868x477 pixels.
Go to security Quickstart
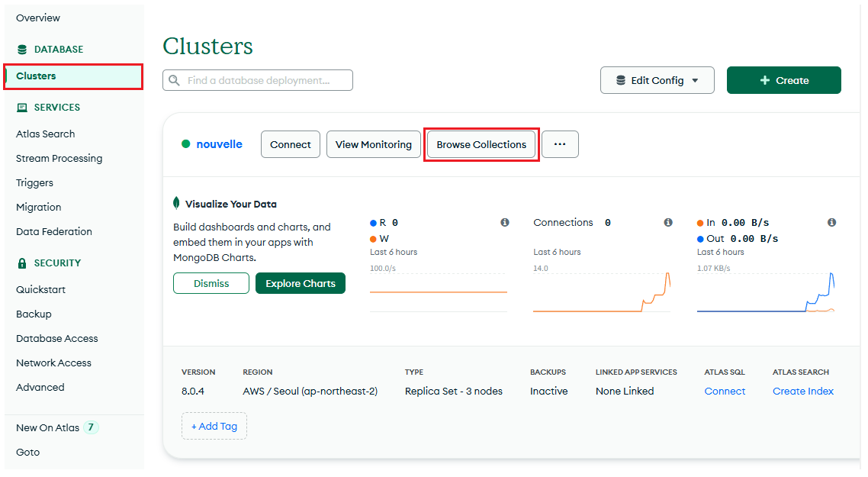[x=41, y=290]
